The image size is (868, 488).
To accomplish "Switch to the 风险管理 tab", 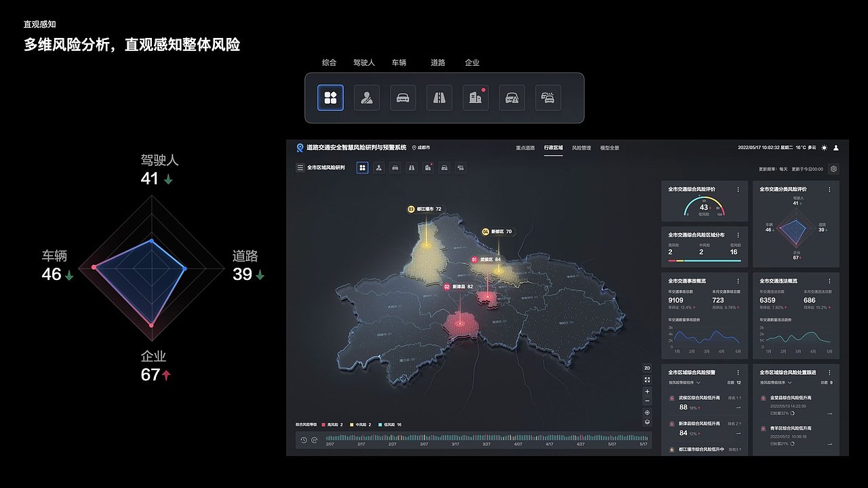I will click(x=581, y=148).
